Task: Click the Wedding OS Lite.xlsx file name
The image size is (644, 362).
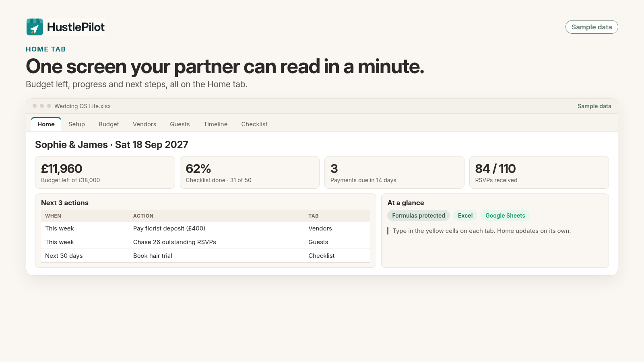Action: 83,106
